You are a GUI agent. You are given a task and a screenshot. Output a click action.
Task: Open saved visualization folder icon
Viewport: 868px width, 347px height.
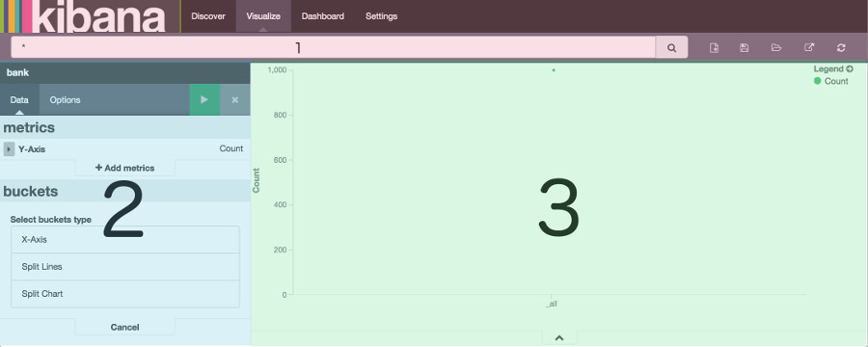tap(776, 48)
